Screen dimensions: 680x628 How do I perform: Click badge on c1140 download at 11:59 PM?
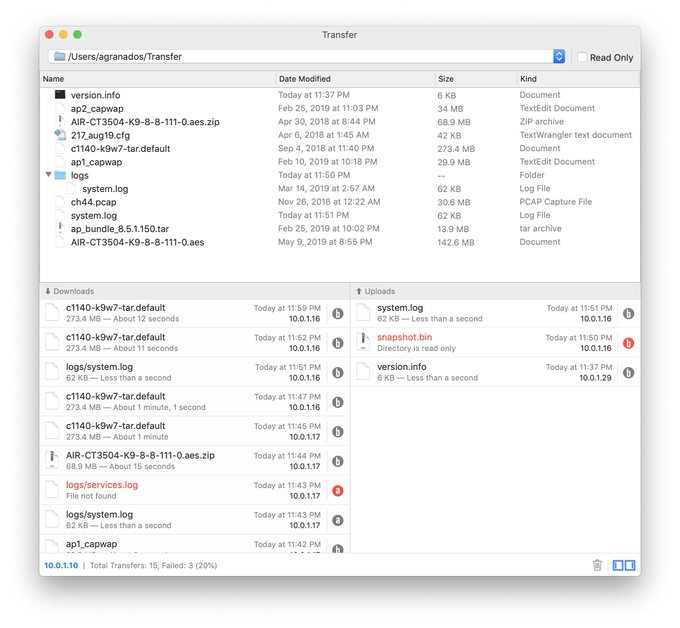tap(337, 314)
